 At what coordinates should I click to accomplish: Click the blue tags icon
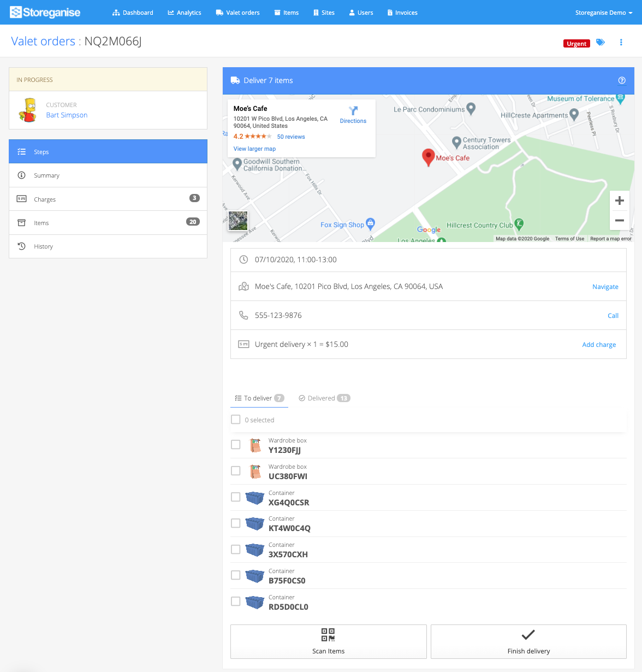click(x=601, y=42)
